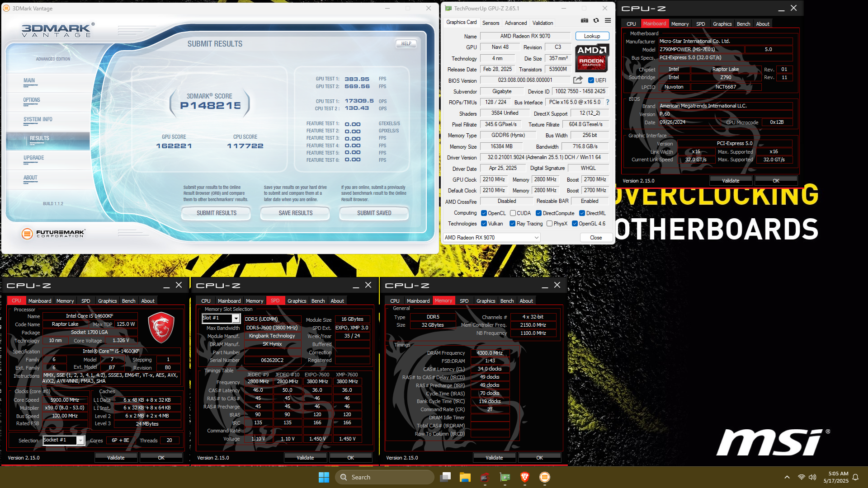Viewport: 868px width, 488px height.
Task: Click the GPU-Z screenshot camera icon
Action: tap(585, 20)
